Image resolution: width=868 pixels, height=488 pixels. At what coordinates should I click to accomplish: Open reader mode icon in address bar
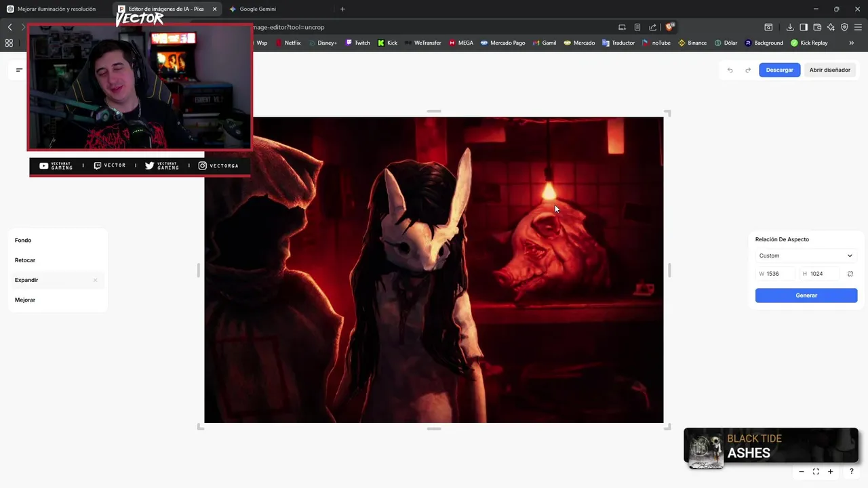point(637,27)
